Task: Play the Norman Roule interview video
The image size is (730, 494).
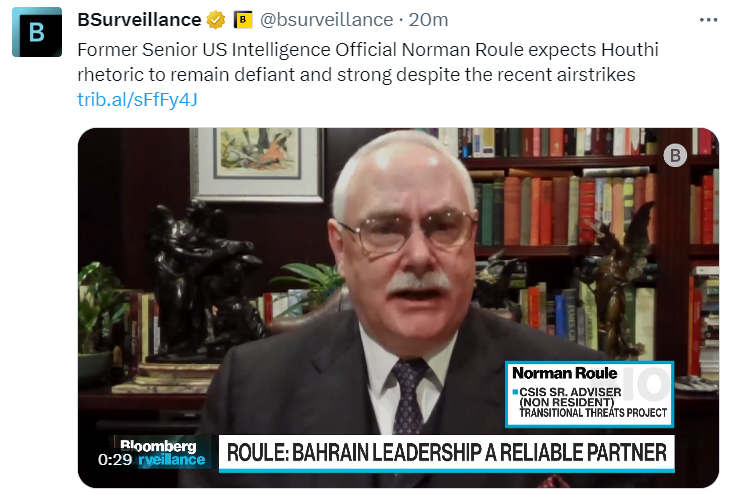Action: [x=398, y=308]
